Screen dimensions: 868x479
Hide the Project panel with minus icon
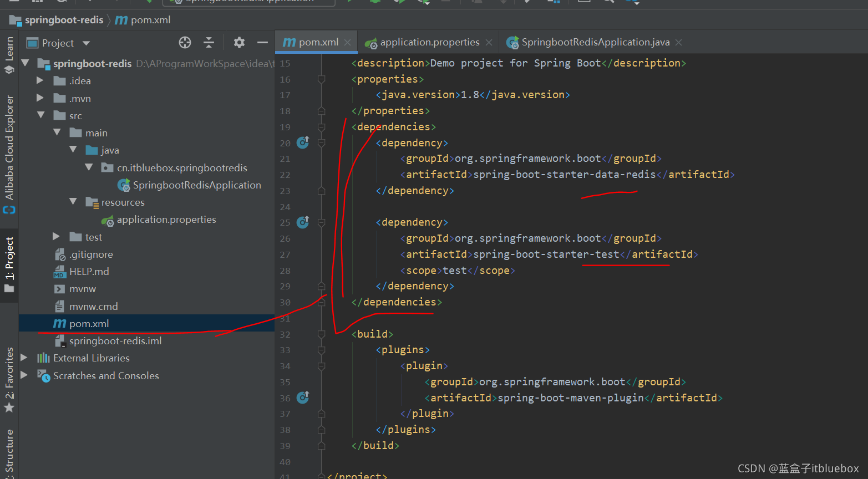point(262,43)
